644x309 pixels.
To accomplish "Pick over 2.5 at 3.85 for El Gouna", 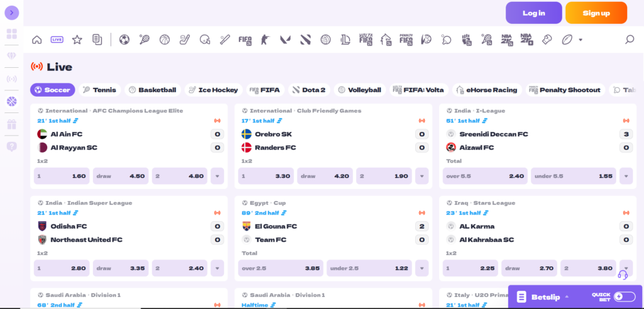I will 280,268.
